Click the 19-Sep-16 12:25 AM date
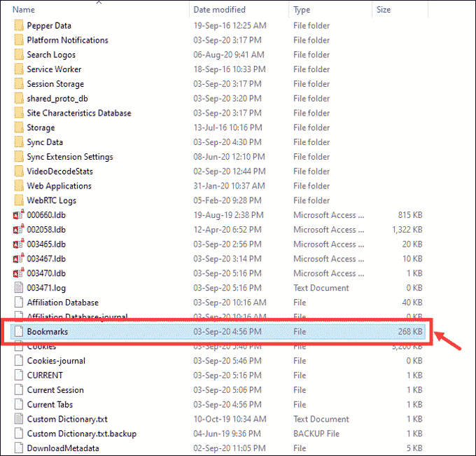 pyautogui.click(x=230, y=25)
